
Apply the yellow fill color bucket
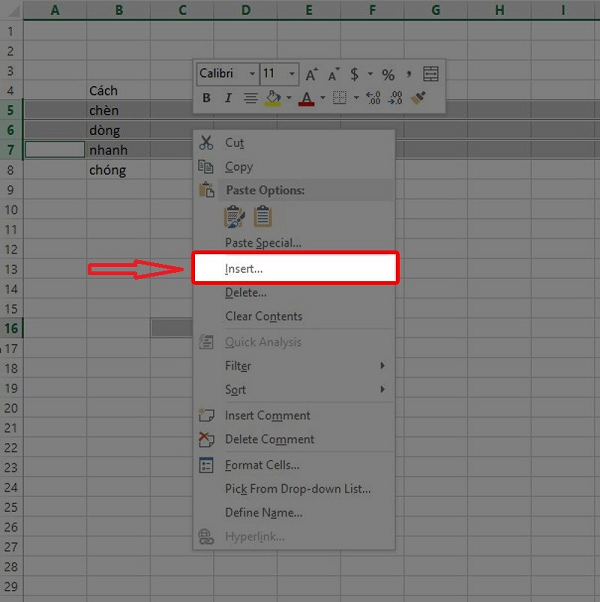point(272,98)
